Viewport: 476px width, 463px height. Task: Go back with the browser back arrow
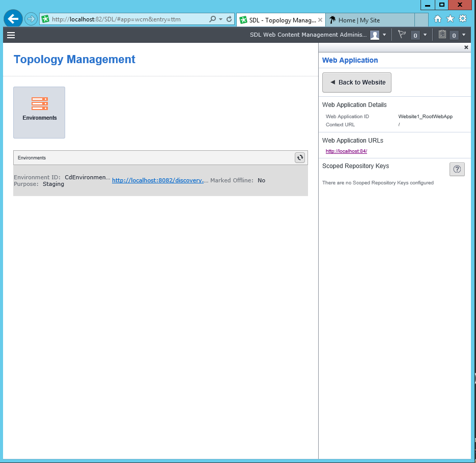point(13,19)
